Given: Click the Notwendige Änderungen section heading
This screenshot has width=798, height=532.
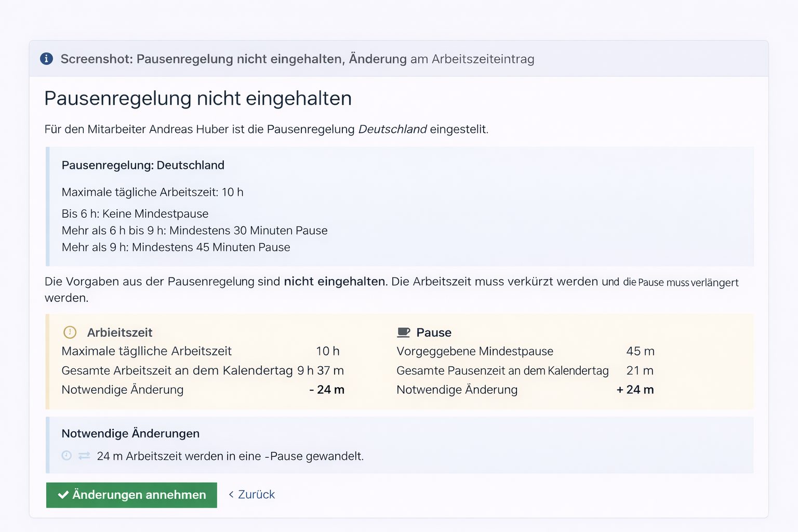Looking at the screenshot, I should coord(130,433).
